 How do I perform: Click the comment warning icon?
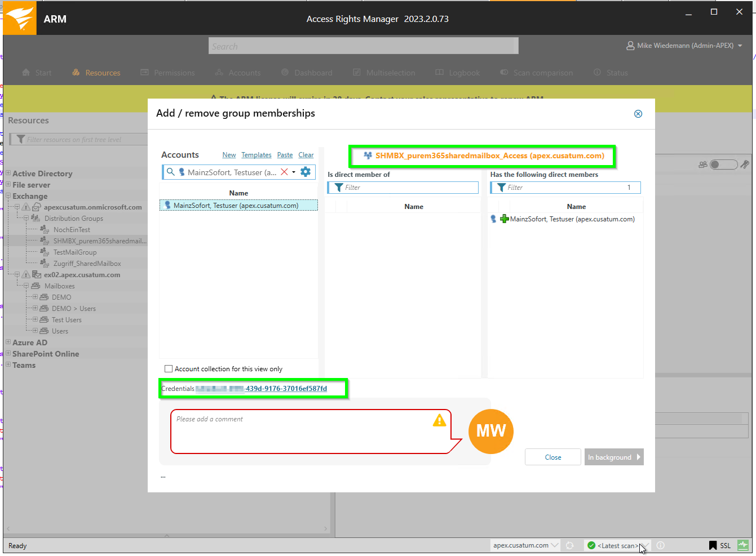pyautogui.click(x=439, y=420)
